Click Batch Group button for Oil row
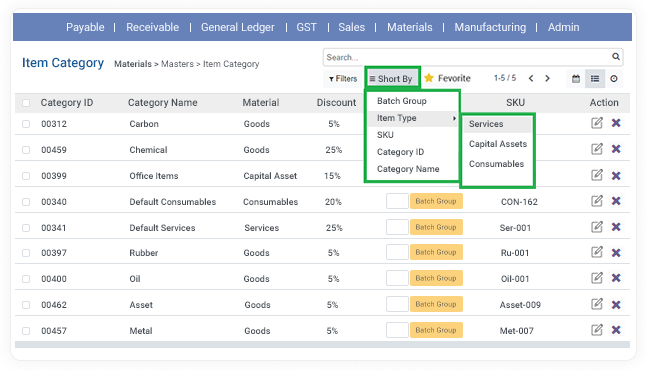The width and height of the screenshot is (647, 371). click(x=436, y=278)
